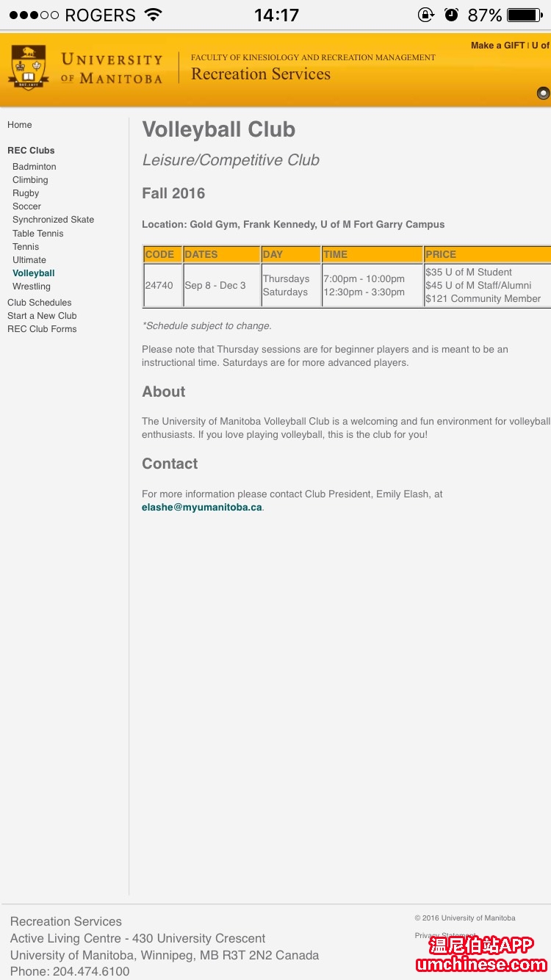Screen dimensions: 551x980
Task: Email elashe@myumanitoba.ca contact link
Action: [x=202, y=508]
